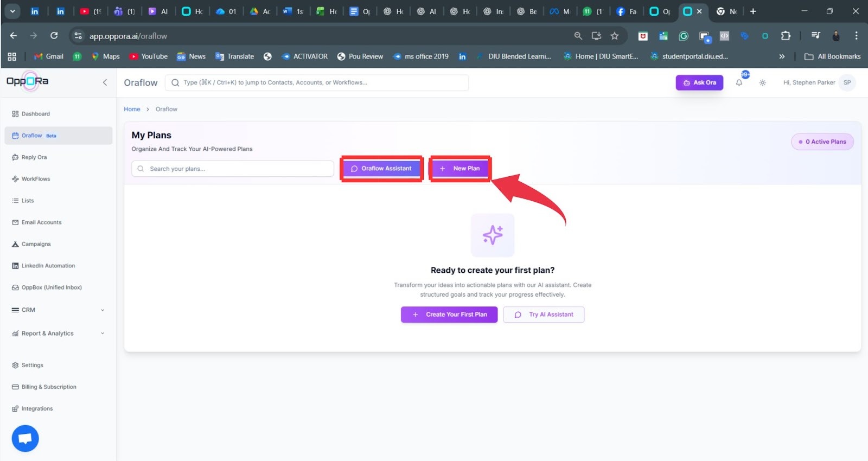Open the Campaigns menu item
The image size is (868, 461).
pyautogui.click(x=36, y=244)
